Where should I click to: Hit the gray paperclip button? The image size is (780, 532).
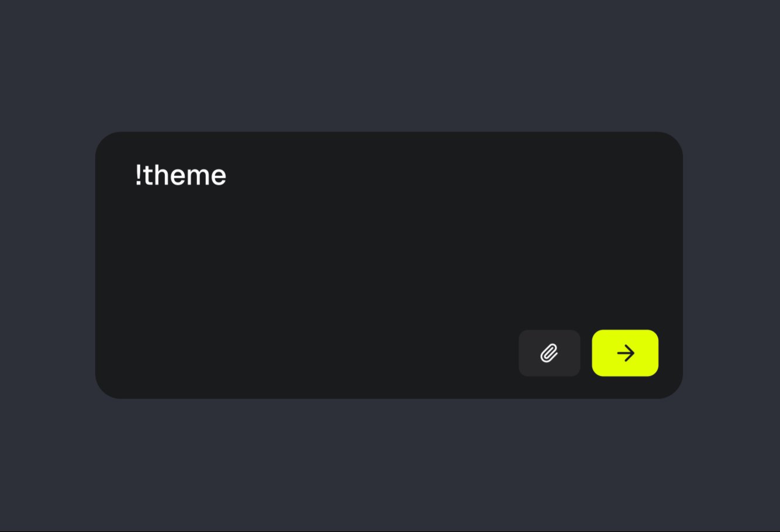click(549, 353)
